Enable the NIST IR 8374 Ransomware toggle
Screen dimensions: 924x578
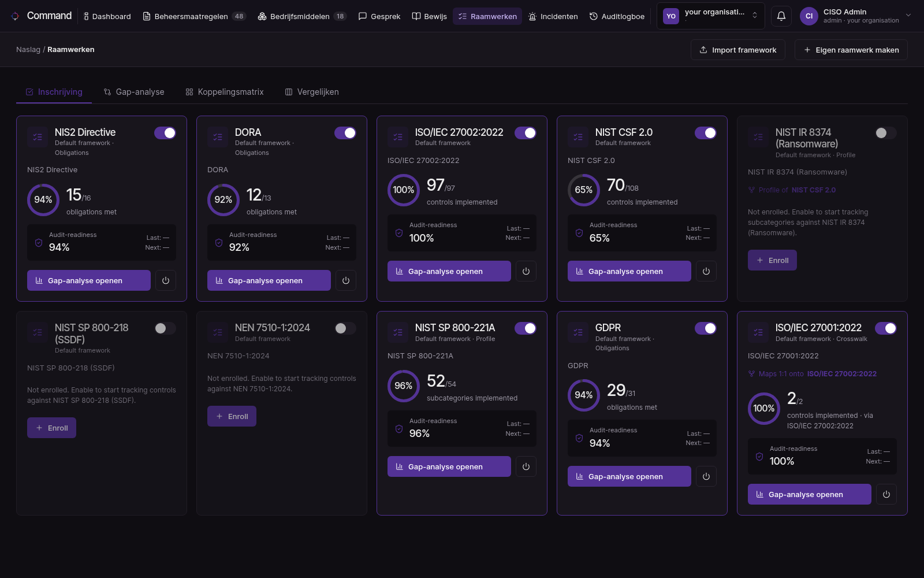coord(886,133)
